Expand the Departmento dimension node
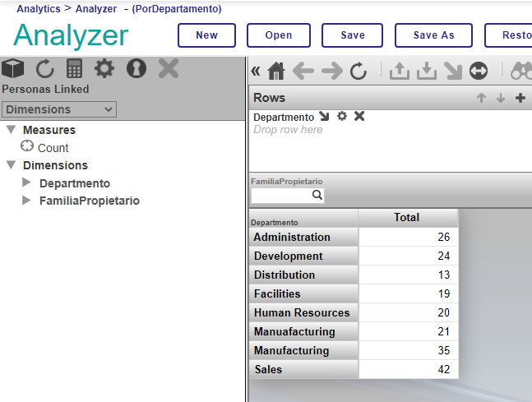This screenshot has height=402, width=532. [x=26, y=183]
